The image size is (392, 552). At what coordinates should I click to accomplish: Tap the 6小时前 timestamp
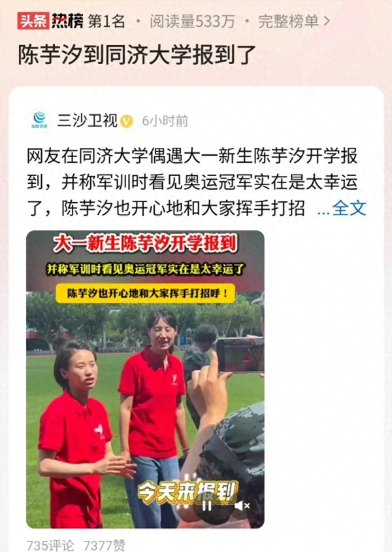pyautogui.click(x=165, y=121)
